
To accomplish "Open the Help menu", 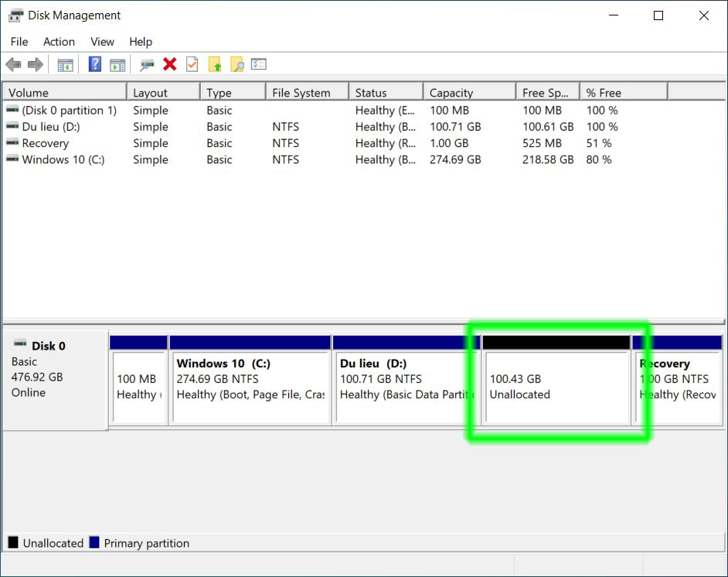I will point(141,42).
